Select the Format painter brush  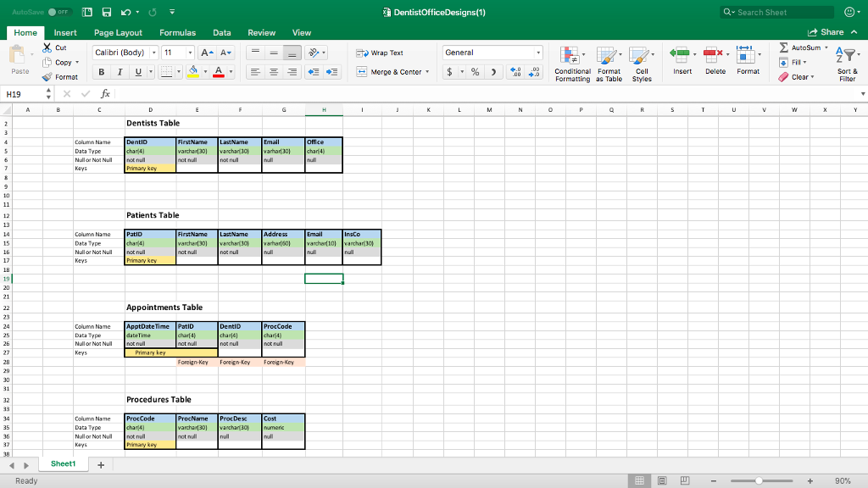(x=47, y=77)
